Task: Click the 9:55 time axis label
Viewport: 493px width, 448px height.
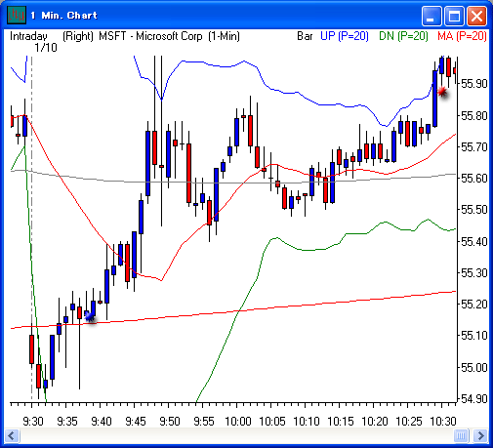Action: pyautogui.click(x=204, y=422)
